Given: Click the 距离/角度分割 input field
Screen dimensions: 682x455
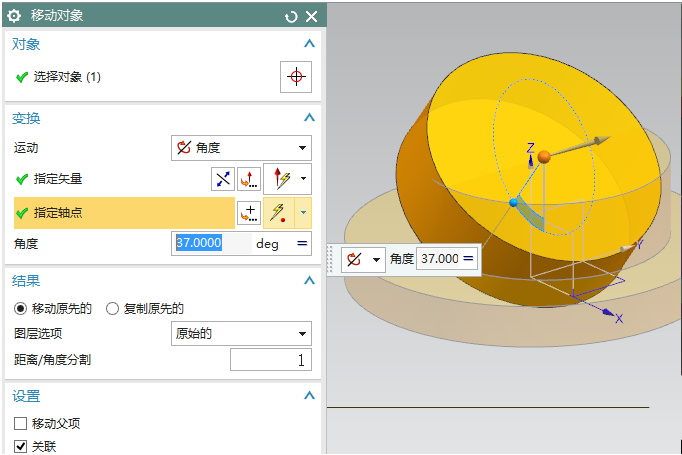Looking at the screenshot, I should click(x=270, y=360).
